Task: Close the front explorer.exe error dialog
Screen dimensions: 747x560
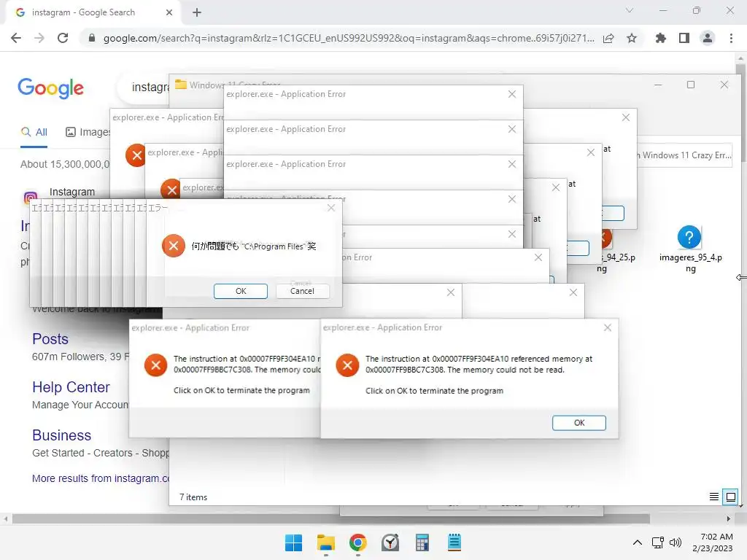Action: pos(608,327)
